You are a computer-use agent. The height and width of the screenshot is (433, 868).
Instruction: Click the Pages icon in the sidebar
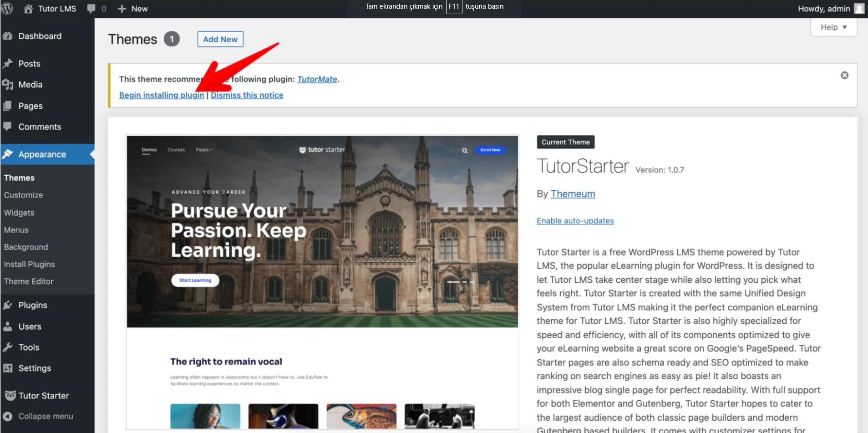pos(8,106)
